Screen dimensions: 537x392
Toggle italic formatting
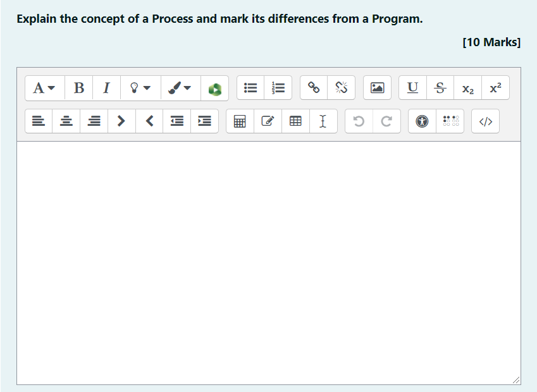tap(106, 88)
